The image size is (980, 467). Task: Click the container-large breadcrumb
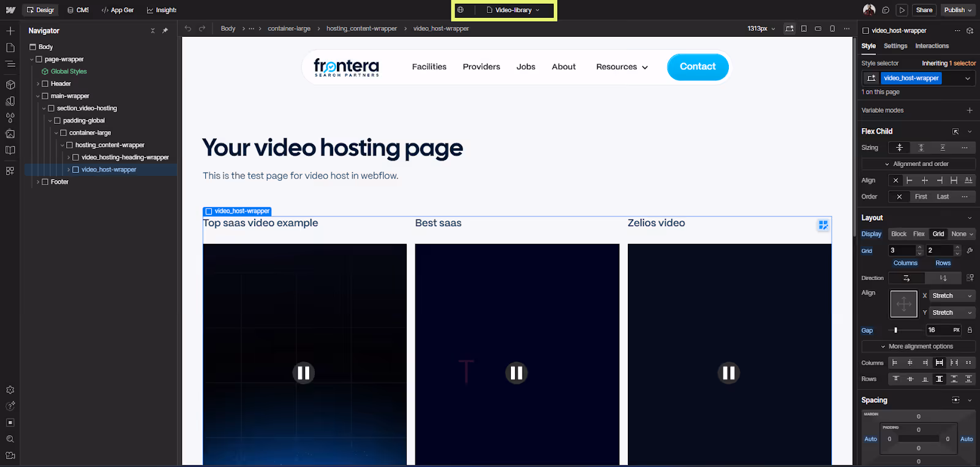tap(289, 28)
